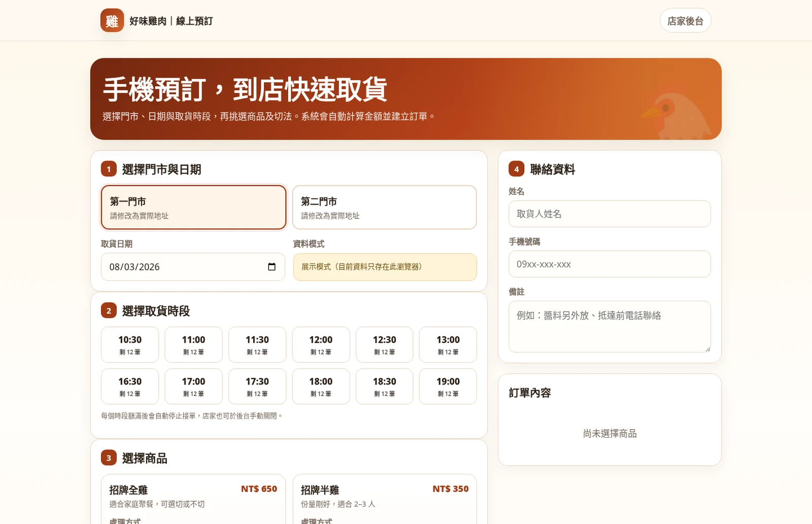
Task: Click inside the 備註 notes textarea
Action: [x=610, y=326]
